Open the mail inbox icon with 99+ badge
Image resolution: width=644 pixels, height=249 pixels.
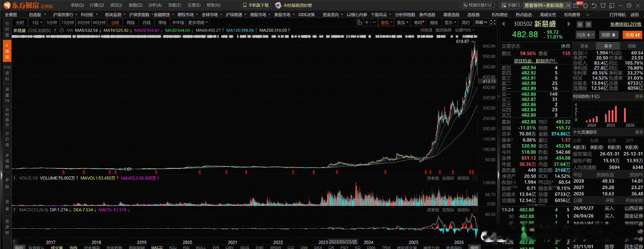(x=576, y=5)
